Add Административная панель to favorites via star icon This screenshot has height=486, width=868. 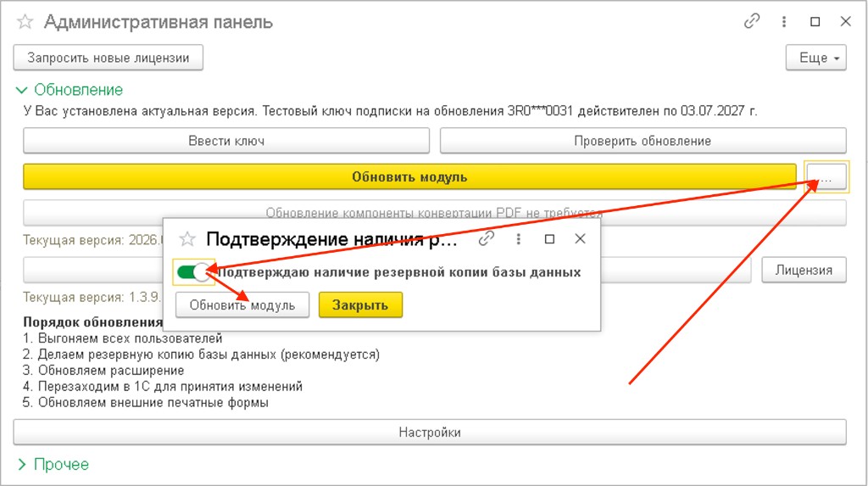[x=25, y=22]
